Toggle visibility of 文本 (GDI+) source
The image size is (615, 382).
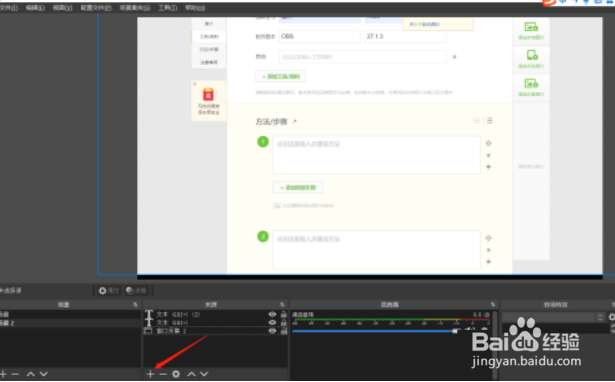pyautogui.click(x=272, y=322)
